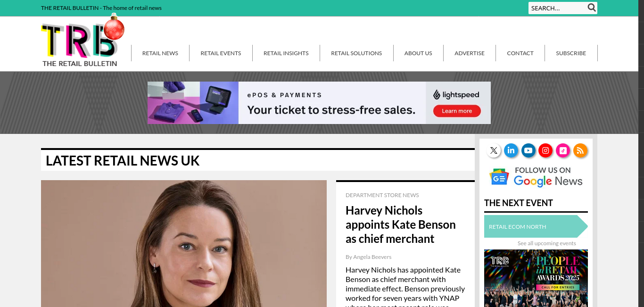This screenshot has width=644, height=307.
Task: Click See all upcoming events link
Action: tap(547, 243)
